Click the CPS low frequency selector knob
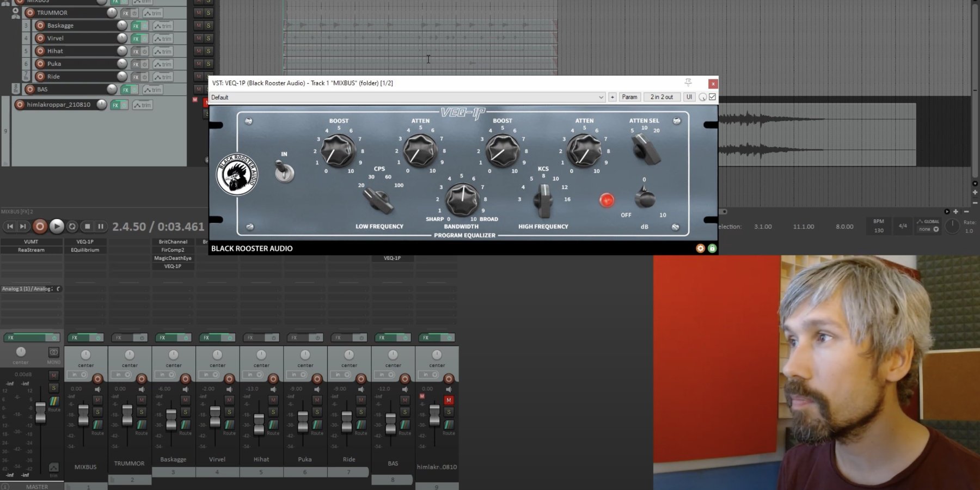The height and width of the screenshot is (490, 980). tap(379, 201)
